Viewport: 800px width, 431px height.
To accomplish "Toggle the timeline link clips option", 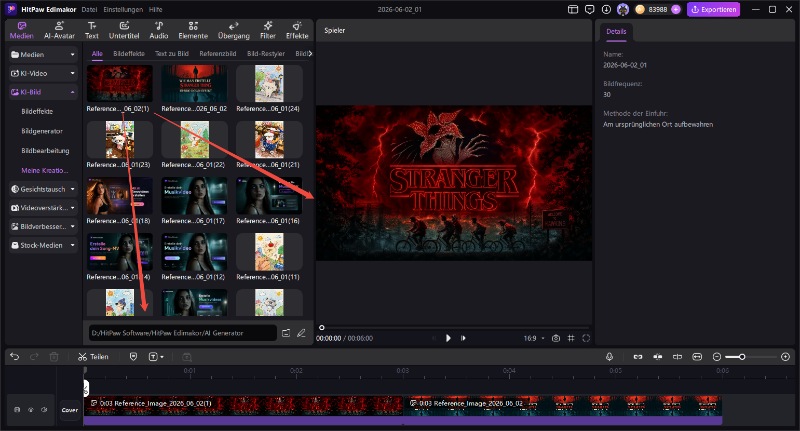I will [638, 357].
